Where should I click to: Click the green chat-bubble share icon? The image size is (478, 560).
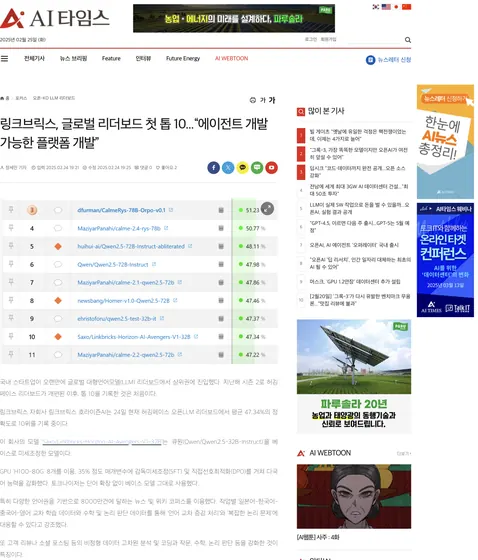point(257,168)
